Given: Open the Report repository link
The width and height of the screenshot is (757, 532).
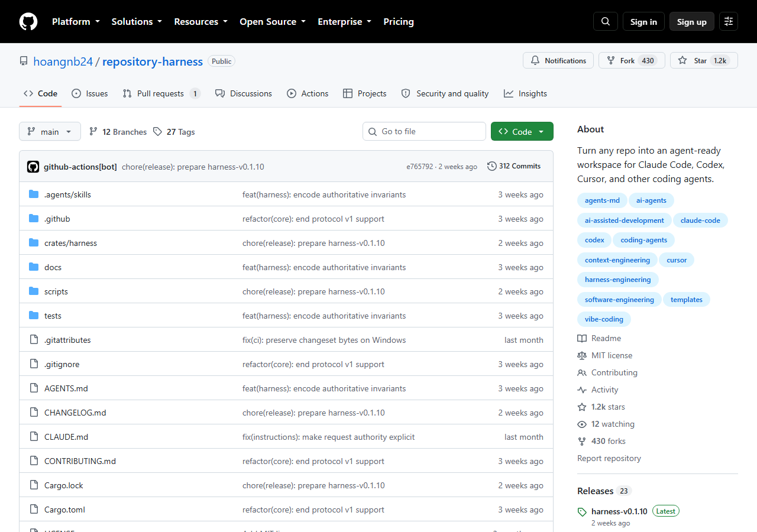Looking at the screenshot, I should tap(609, 459).
